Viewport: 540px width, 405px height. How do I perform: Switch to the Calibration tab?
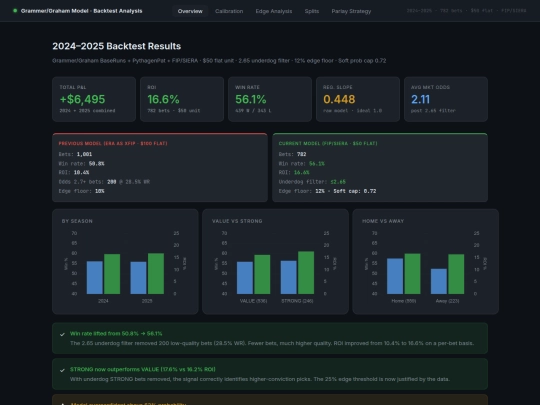tap(229, 11)
